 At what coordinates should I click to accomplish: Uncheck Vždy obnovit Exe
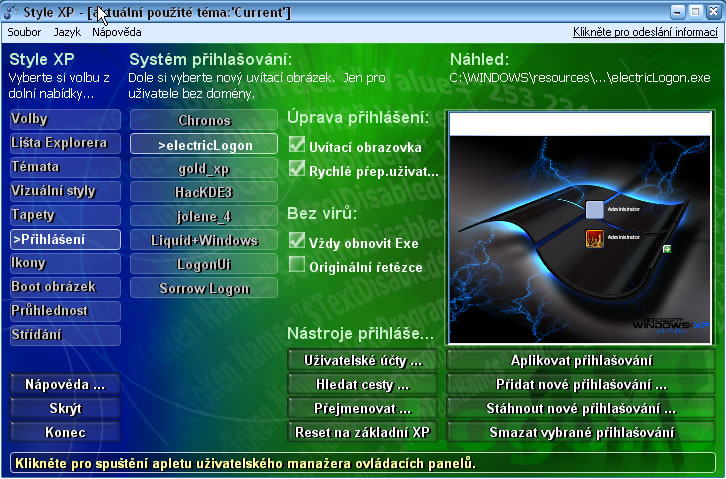pyautogui.click(x=297, y=241)
